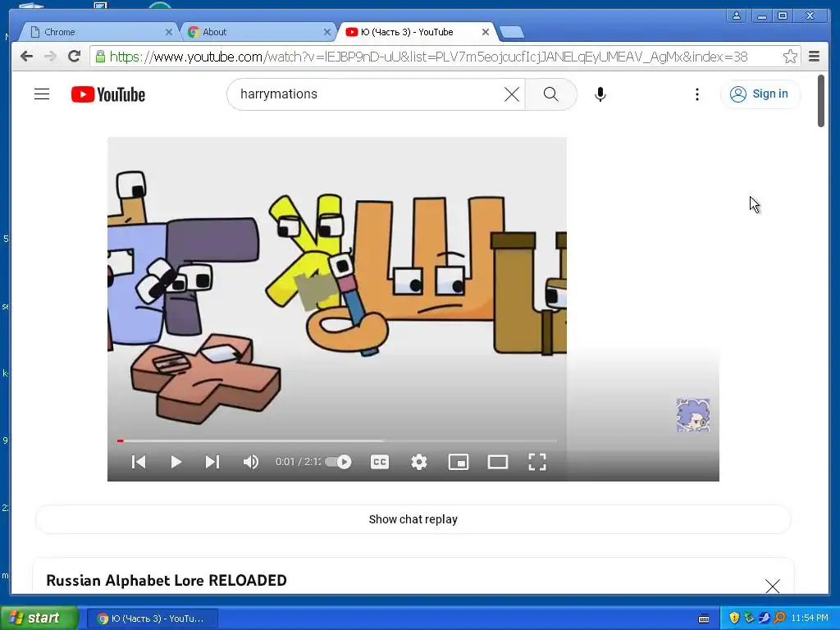This screenshot has height=630, width=840.
Task: Open the Windows Start menu
Action: [39, 619]
